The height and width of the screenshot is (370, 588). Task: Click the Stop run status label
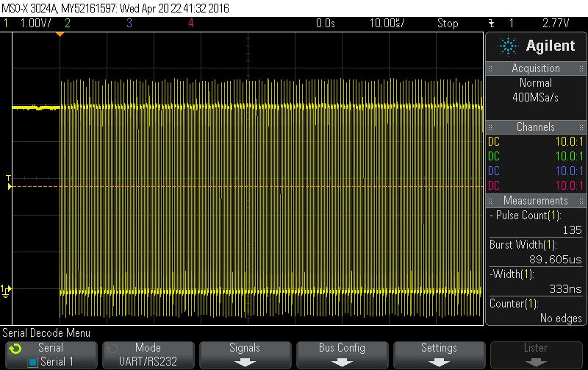pos(447,23)
